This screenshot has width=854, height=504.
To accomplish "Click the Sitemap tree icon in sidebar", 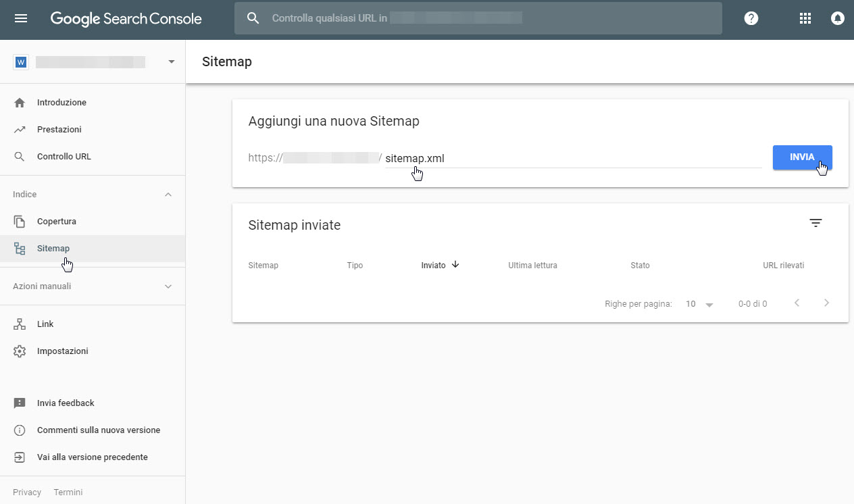I will [20, 249].
